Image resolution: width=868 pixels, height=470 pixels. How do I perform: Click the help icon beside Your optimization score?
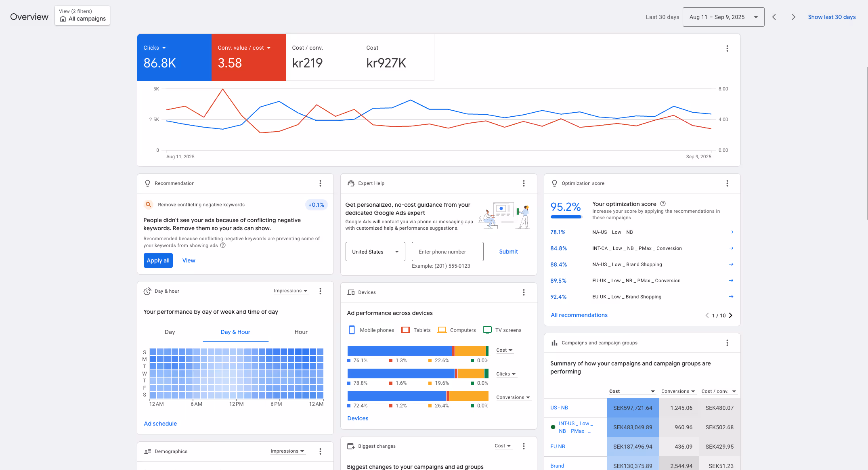(x=663, y=204)
